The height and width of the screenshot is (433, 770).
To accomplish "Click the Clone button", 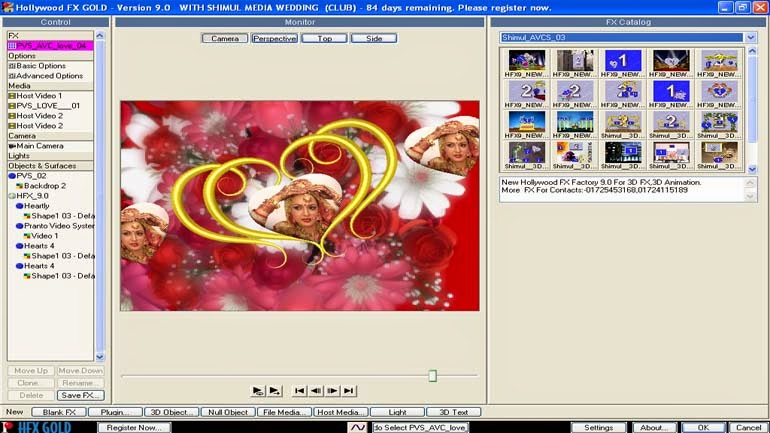I will pos(31,383).
